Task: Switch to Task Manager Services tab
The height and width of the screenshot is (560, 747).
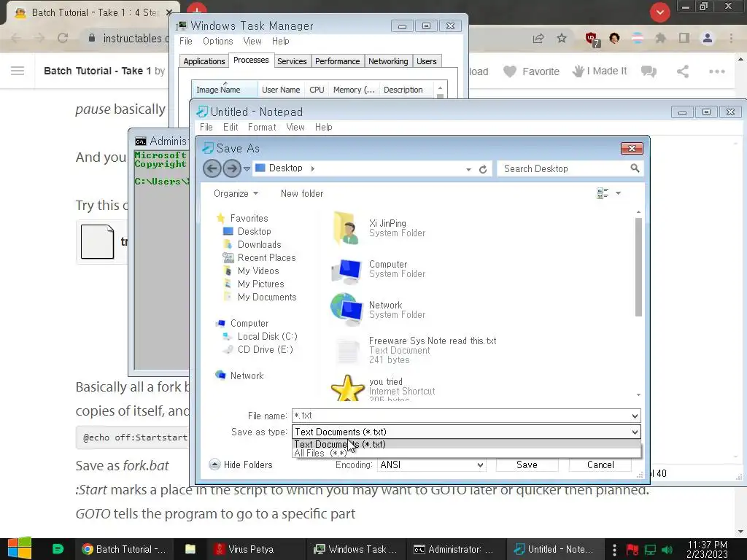Action: tap(292, 61)
